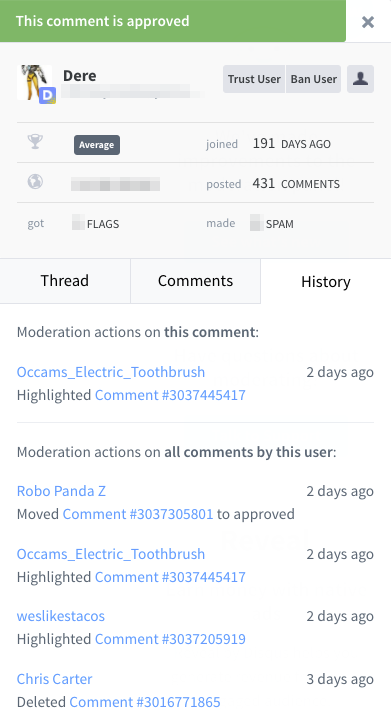
Task: Open Chris Carter moderator profile
Action: 54,679
